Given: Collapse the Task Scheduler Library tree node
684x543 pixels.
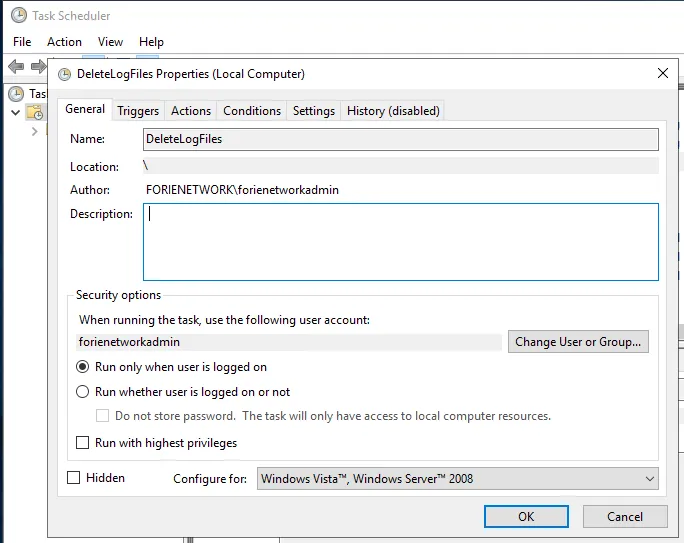Looking at the screenshot, I should pyautogui.click(x=15, y=112).
